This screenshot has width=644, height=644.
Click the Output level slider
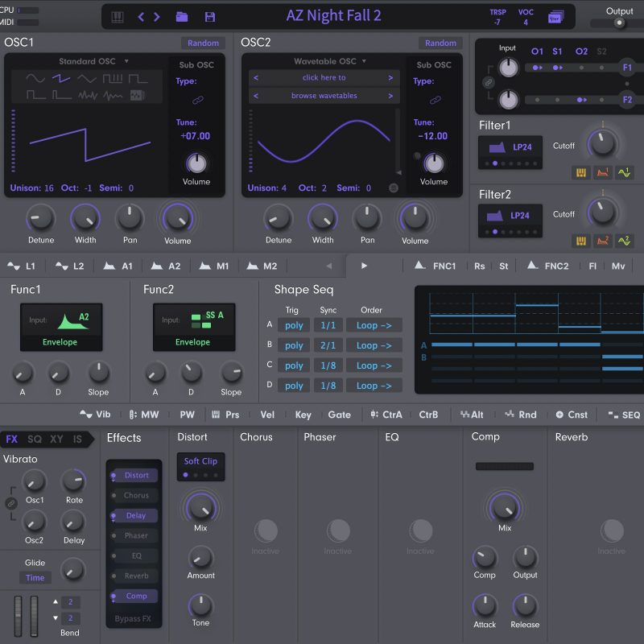coord(618,23)
